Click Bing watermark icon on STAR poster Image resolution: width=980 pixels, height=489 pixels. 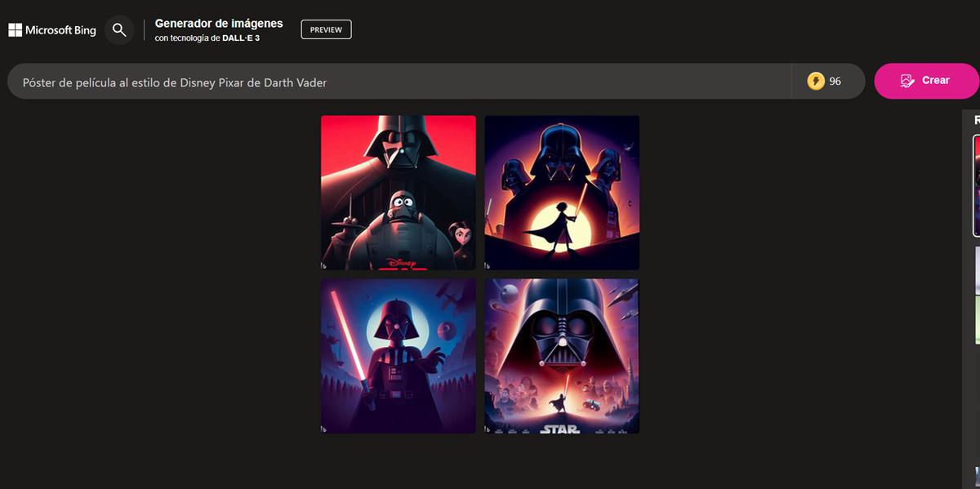[488, 429]
